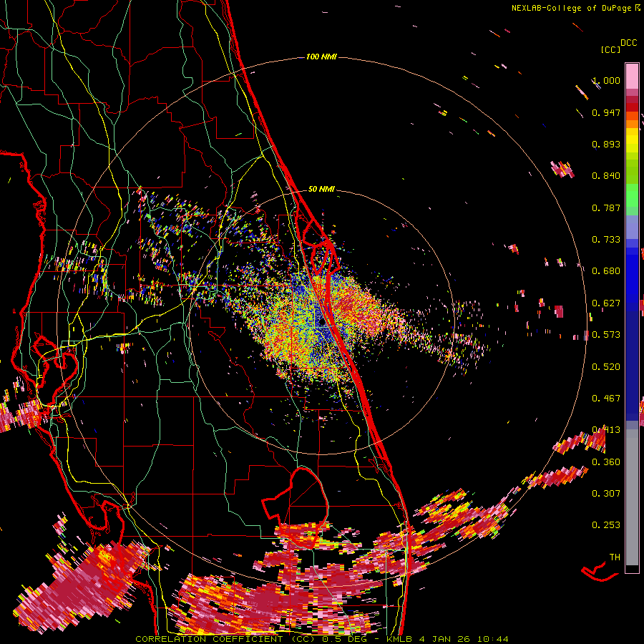Select the 1.000 scale value
The width and height of the screenshot is (644, 644).
[x=606, y=80]
